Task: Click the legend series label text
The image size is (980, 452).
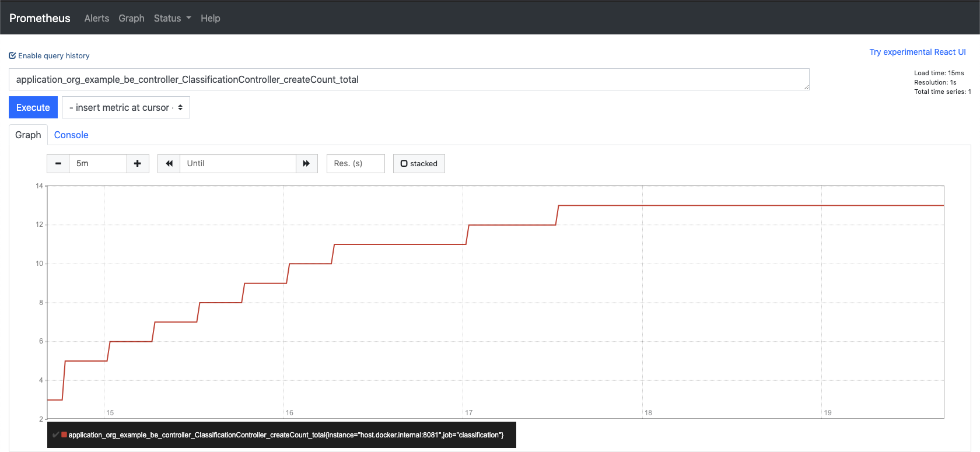Action: pos(286,435)
